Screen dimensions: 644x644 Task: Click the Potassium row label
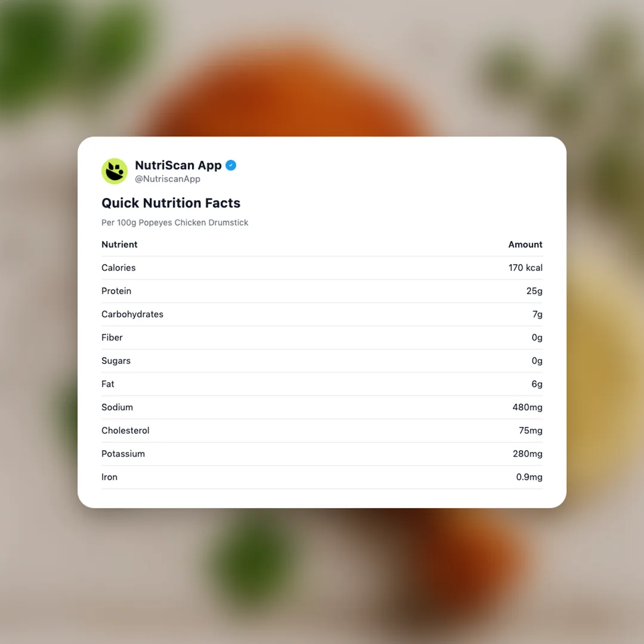tap(123, 454)
